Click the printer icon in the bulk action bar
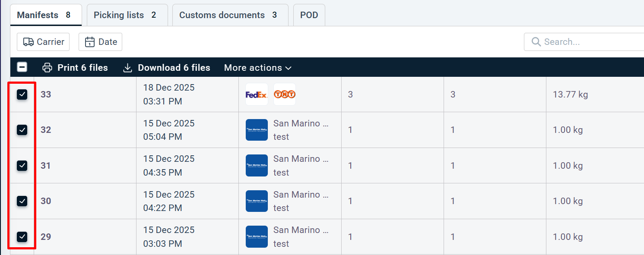Image resolution: width=644 pixels, height=255 pixels. 47,68
